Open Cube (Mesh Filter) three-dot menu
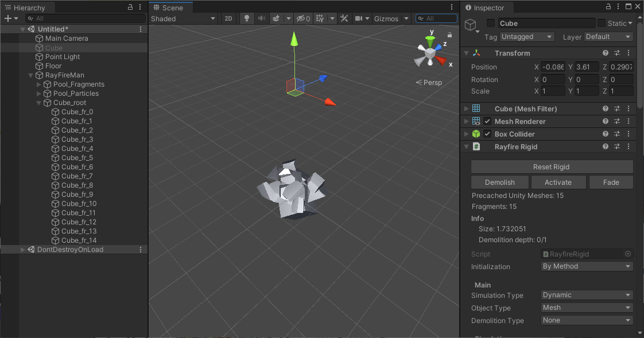 click(629, 108)
